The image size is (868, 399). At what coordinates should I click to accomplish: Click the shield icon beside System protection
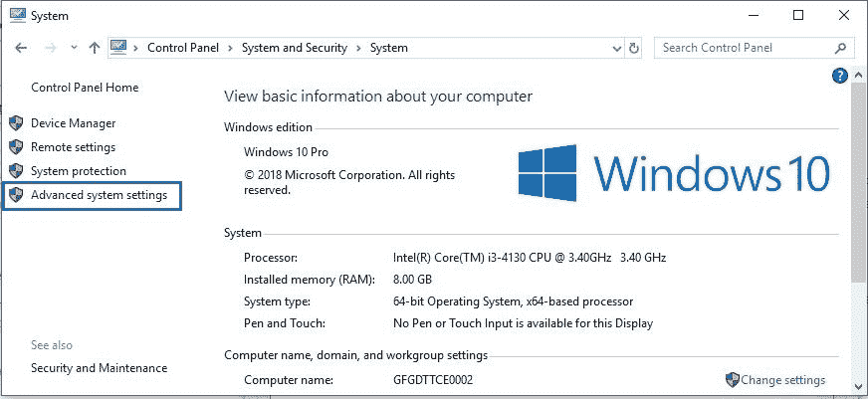(x=15, y=171)
